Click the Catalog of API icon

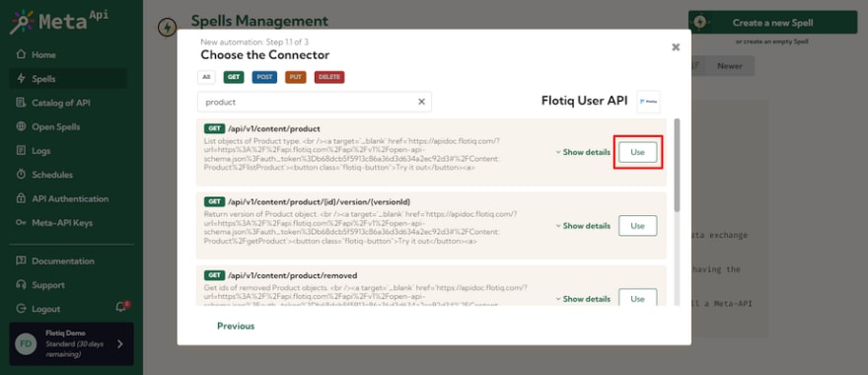pyautogui.click(x=21, y=103)
